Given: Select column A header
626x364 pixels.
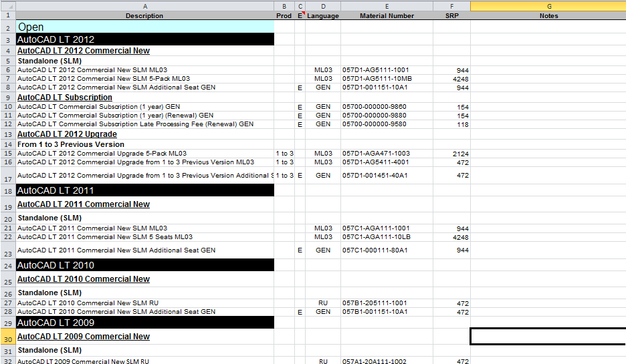Looking at the screenshot, I should tap(145, 6).
